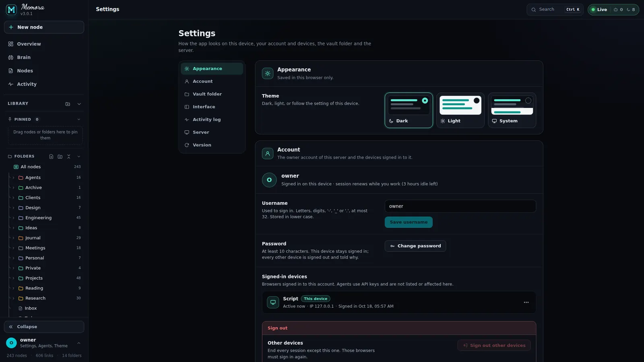Click the magnifier icon in the search box
644x362 pixels.
coord(534,10)
